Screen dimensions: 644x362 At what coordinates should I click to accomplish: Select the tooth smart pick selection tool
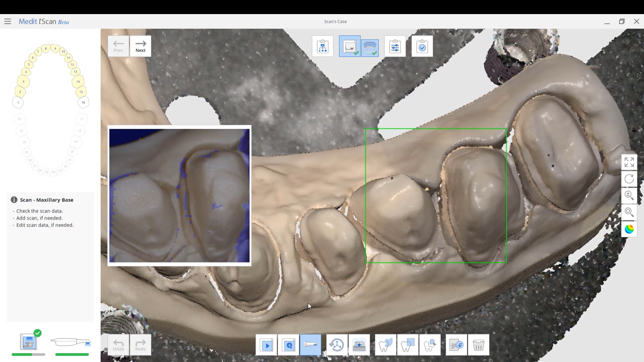coord(430,345)
